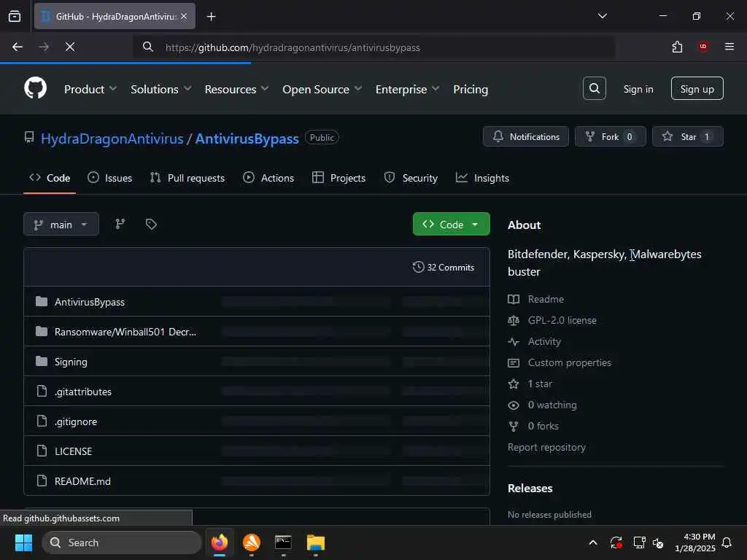Switch to the Code tab
This screenshot has height=560, width=747.
pyautogui.click(x=50, y=178)
